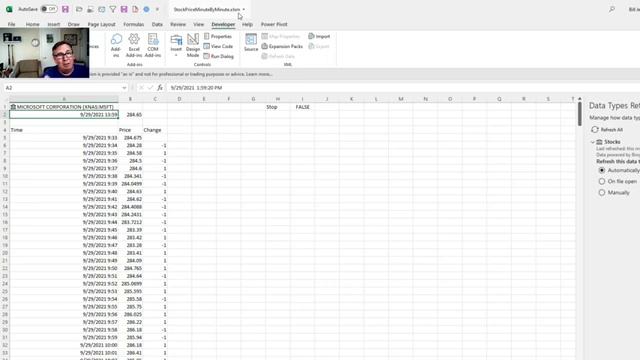Screen dimensions: 640x360
Task: Open Excel Add-ins dialog
Action: [134, 45]
